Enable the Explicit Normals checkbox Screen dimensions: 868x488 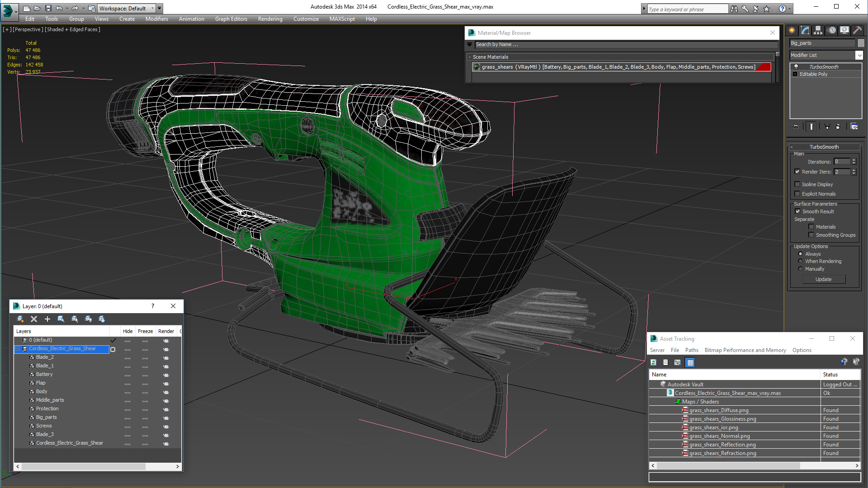coord(797,193)
